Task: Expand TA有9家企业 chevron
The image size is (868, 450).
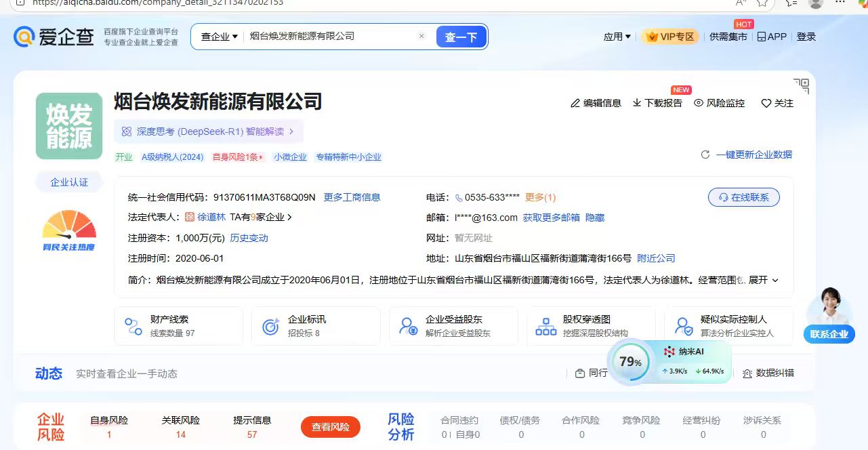Action: tap(289, 218)
